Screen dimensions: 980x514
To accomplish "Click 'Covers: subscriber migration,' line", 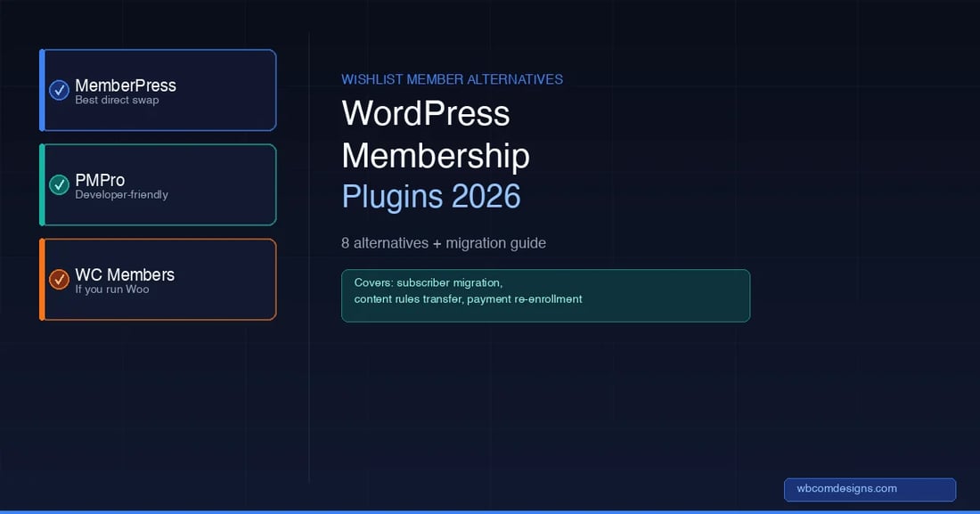I will [x=429, y=282].
